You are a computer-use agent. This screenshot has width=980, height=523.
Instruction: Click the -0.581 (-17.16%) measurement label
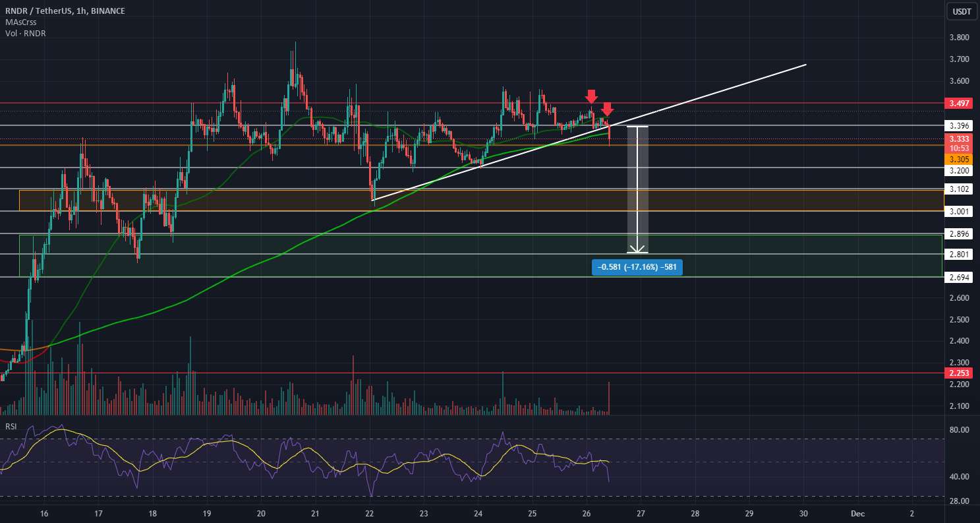click(637, 268)
